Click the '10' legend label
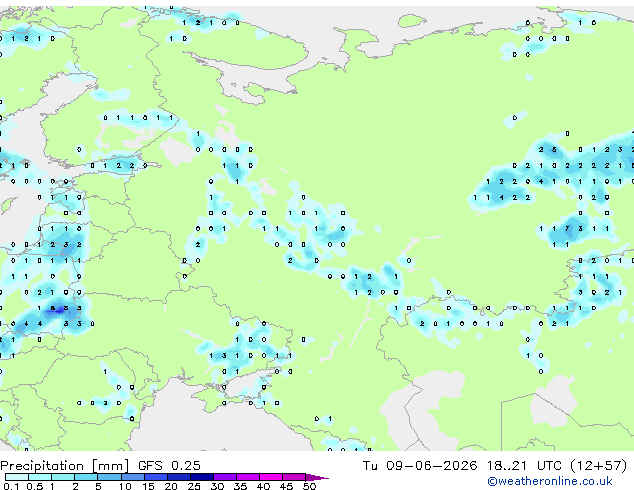The width and height of the screenshot is (634, 490). pos(125,486)
